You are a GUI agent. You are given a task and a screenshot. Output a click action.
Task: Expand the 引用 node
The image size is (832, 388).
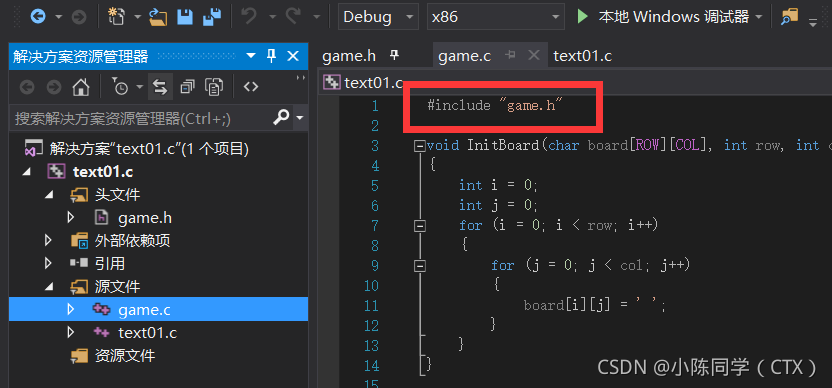(48, 263)
